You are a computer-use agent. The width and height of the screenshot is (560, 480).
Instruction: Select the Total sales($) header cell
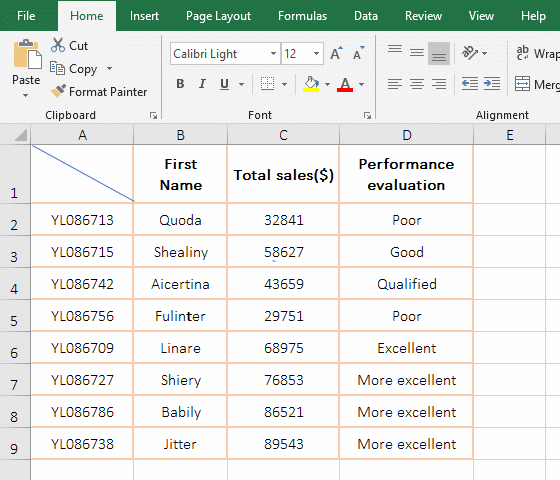(283, 174)
